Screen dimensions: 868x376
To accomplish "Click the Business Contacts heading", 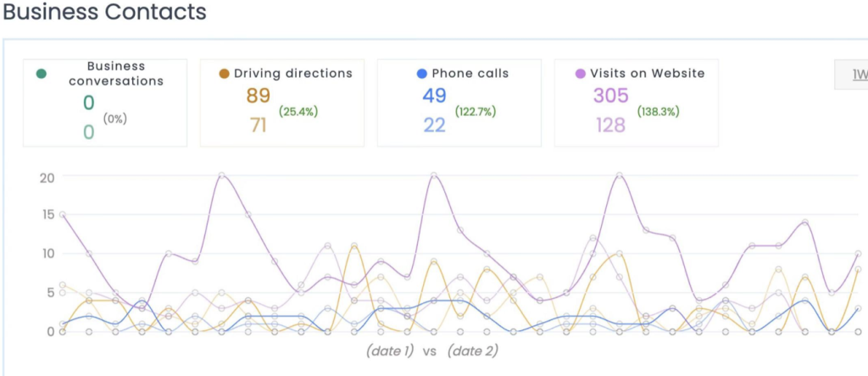I will coord(103,13).
